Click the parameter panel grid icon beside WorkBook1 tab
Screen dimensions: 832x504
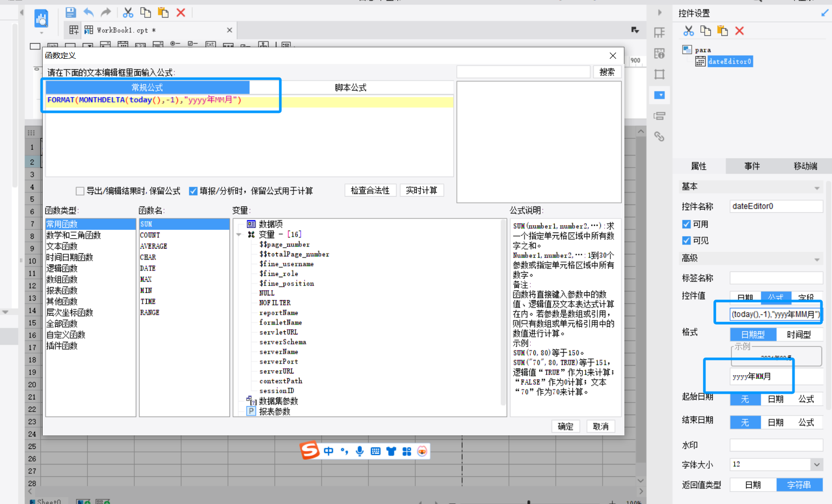click(x=74, y=30)
